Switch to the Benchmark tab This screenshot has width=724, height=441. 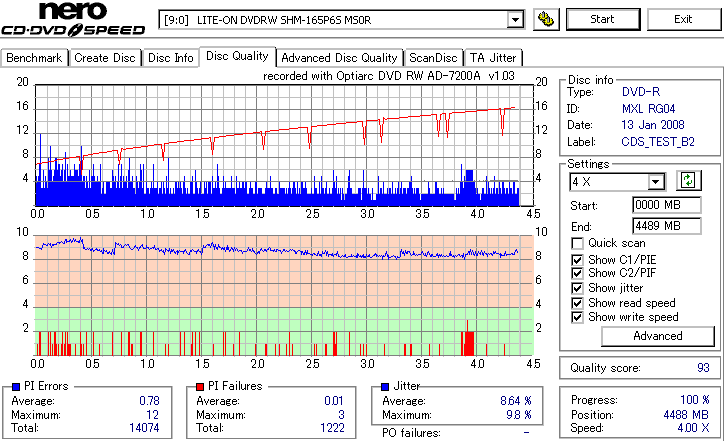pyautogui.click(x=34, y=58)
